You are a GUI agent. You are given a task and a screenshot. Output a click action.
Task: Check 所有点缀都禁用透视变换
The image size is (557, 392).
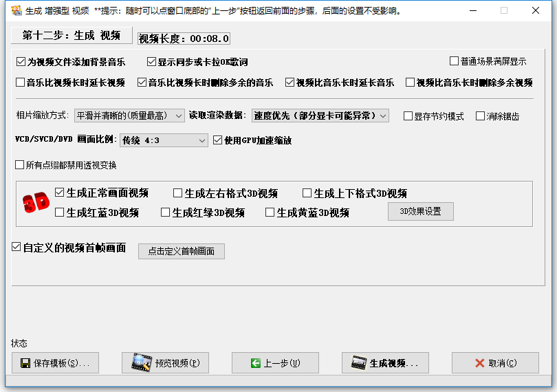[x=19, y=165]
